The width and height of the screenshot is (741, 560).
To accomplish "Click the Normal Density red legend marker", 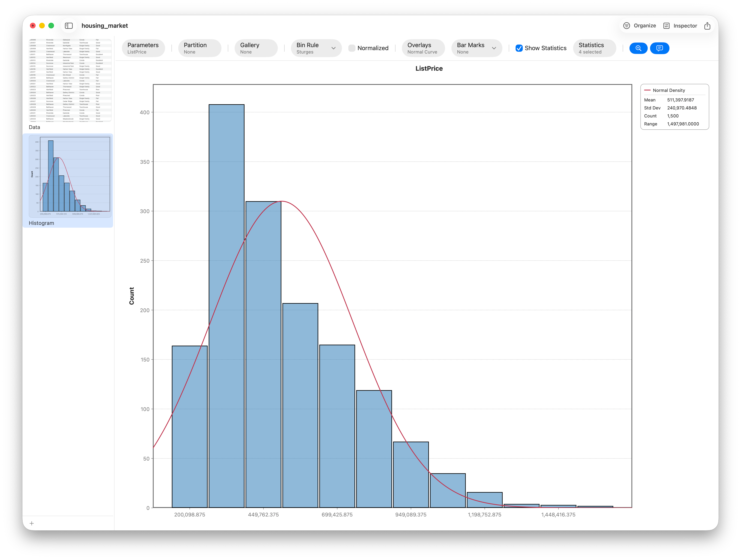I will pyautogui.click(x=647, y=90).
